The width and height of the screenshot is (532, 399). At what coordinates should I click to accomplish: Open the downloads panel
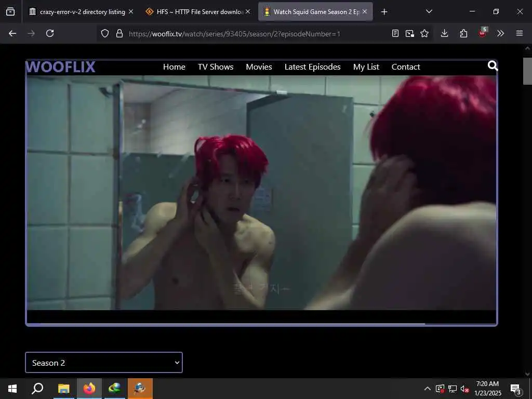445,33
